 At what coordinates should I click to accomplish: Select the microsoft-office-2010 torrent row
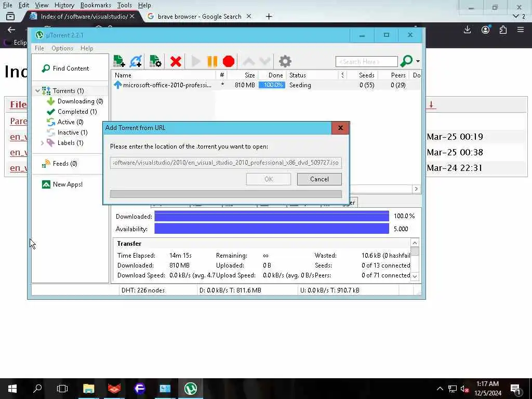point(265,85)
